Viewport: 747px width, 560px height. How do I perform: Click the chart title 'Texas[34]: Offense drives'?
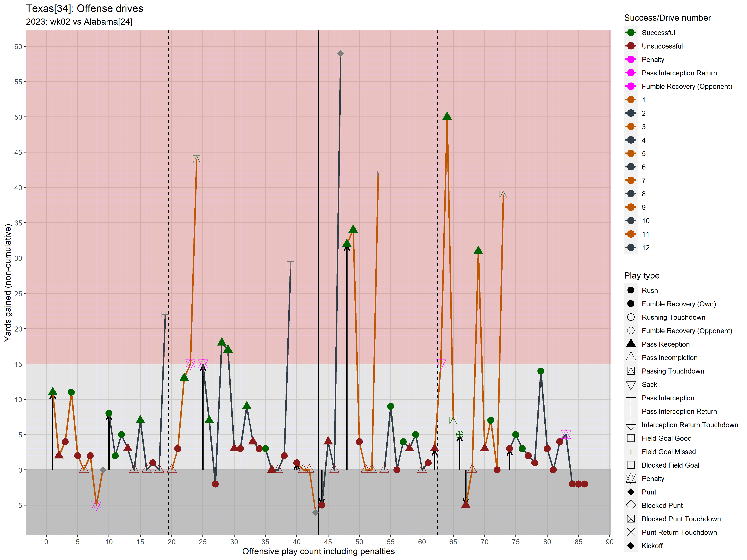click(x=84, y=8)
